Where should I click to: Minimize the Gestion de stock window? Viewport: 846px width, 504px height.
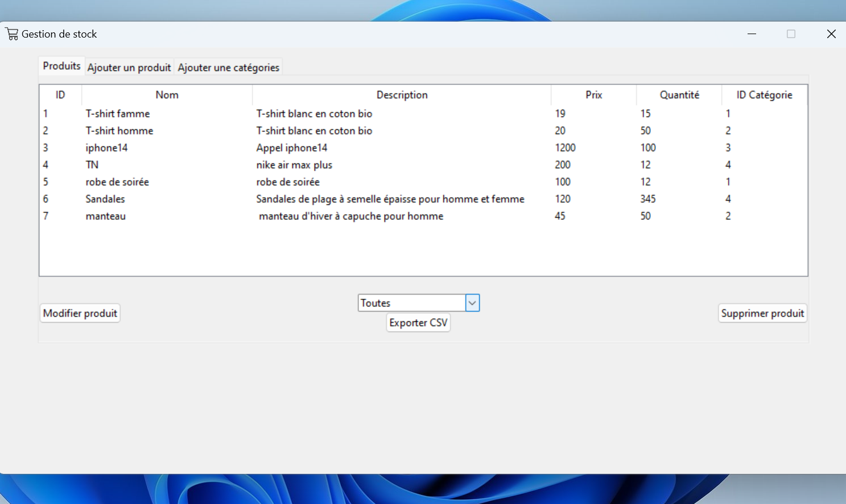click(752, 34)
